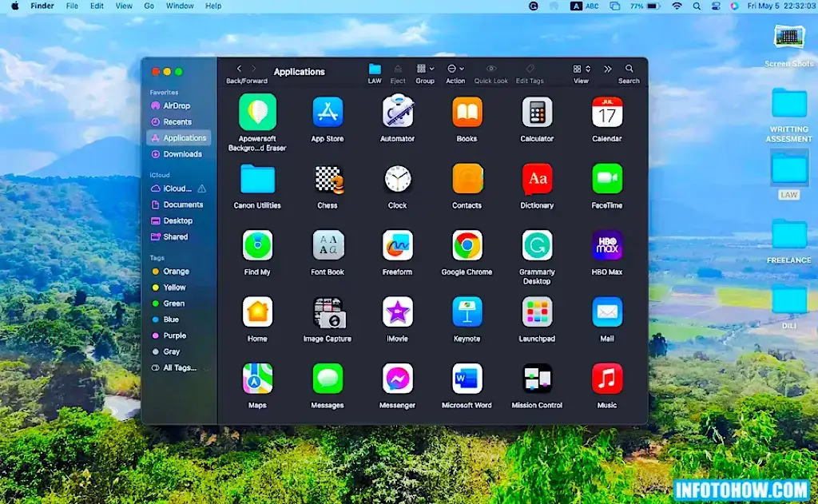Click the Search magnifier in Finder toolbar

click(x=629, y=69)
